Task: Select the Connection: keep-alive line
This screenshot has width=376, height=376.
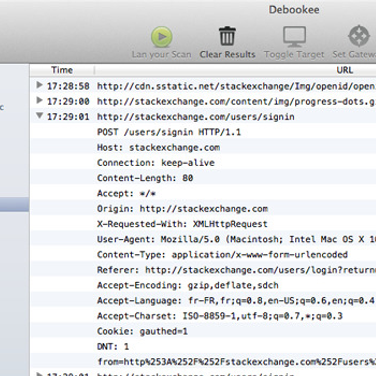Action: pyautogui.click(x=156, y=163)
